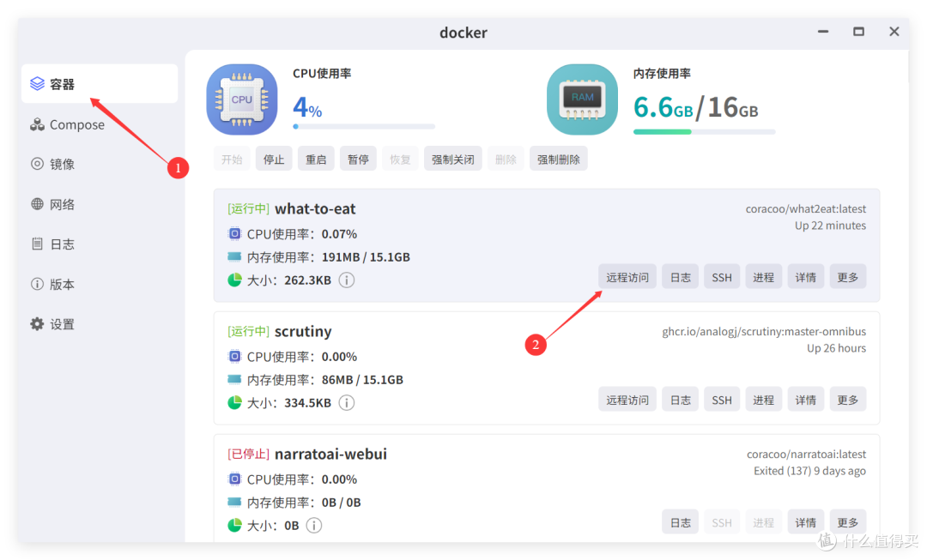The image size is (927, 560).
Task: View 进程 for scrutiny container
Action: tap(763, 400)
